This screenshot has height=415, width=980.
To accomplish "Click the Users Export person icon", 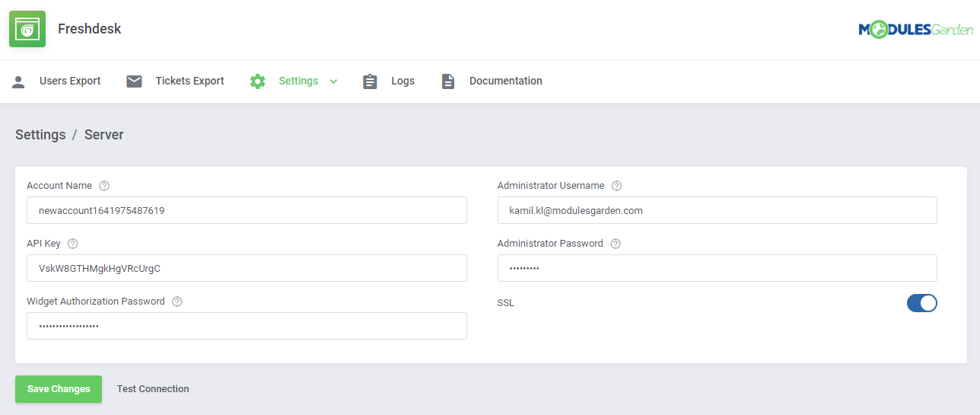I will pyautogui.click(x=18, y=81).
